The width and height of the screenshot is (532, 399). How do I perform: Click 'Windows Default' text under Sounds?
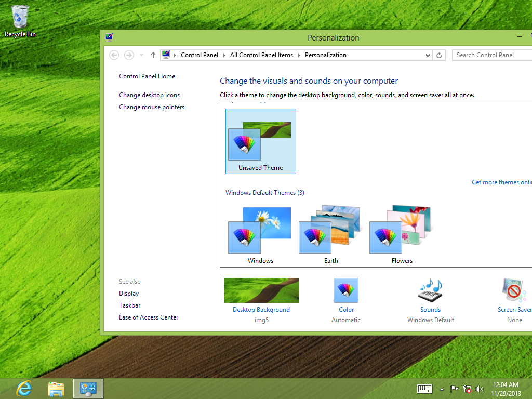[431, 320]
